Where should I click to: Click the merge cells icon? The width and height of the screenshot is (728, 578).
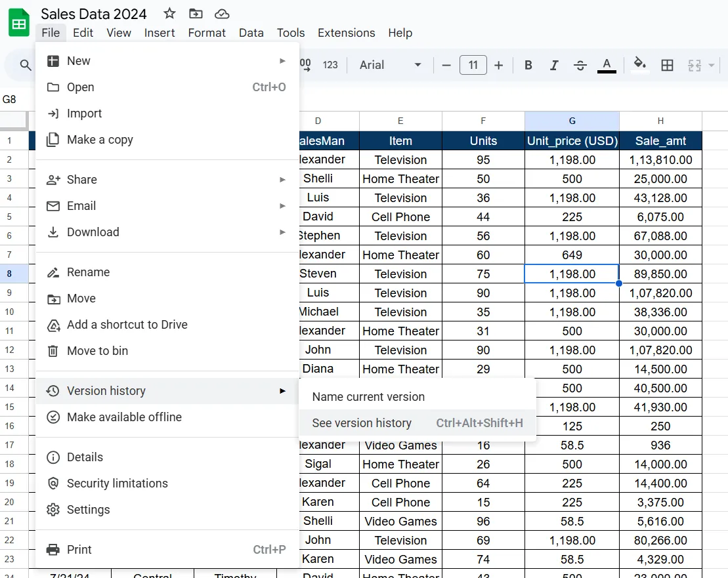click(x=695, y=65)
